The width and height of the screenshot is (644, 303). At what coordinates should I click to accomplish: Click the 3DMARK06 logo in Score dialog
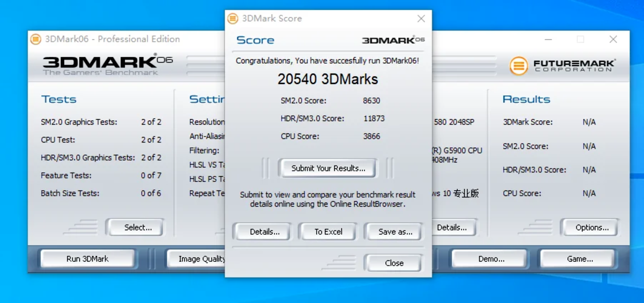[393, 40]
